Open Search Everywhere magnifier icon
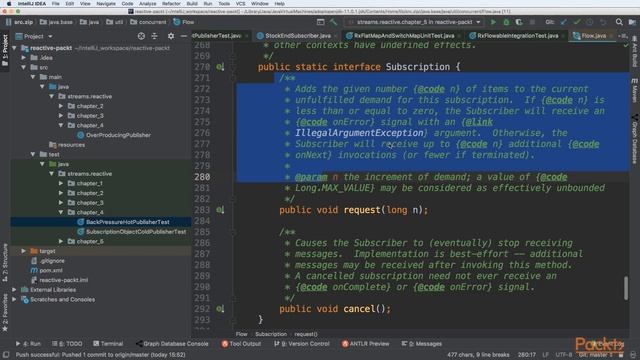 click(619, 22)
